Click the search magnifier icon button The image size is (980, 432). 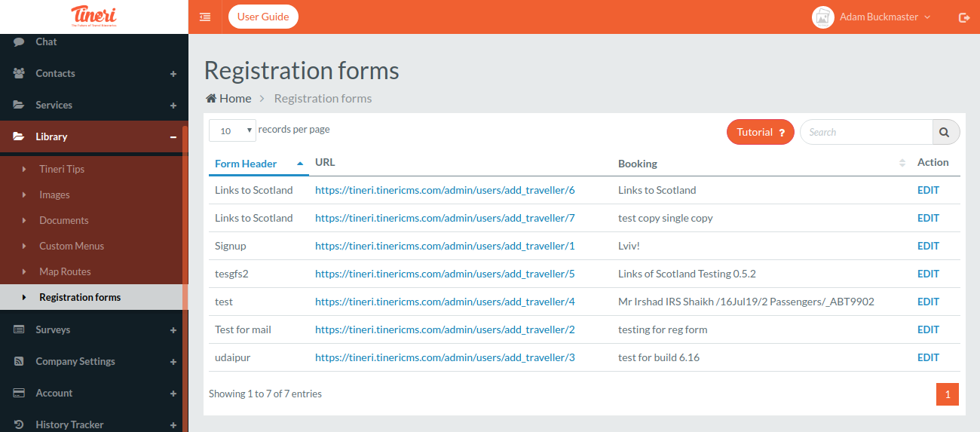pyautogui.click(x=945, y=132)
